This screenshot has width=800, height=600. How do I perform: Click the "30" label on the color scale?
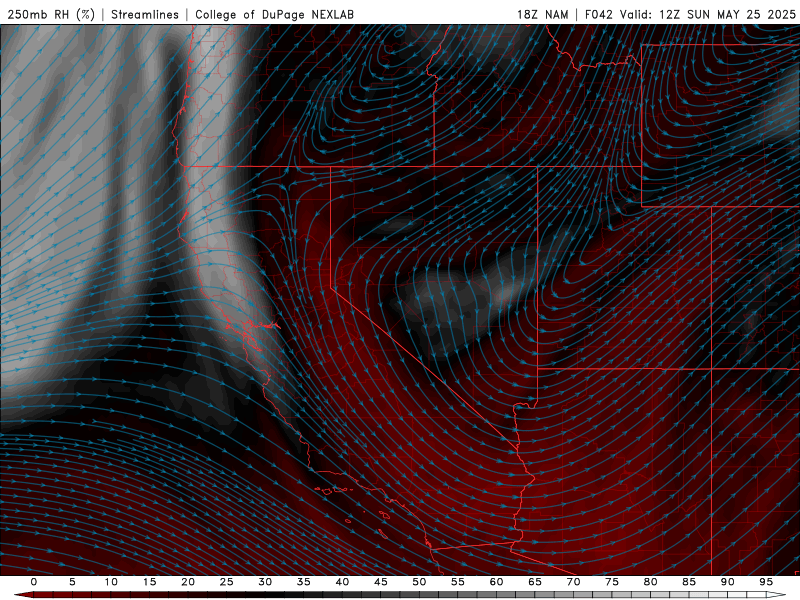265,582
